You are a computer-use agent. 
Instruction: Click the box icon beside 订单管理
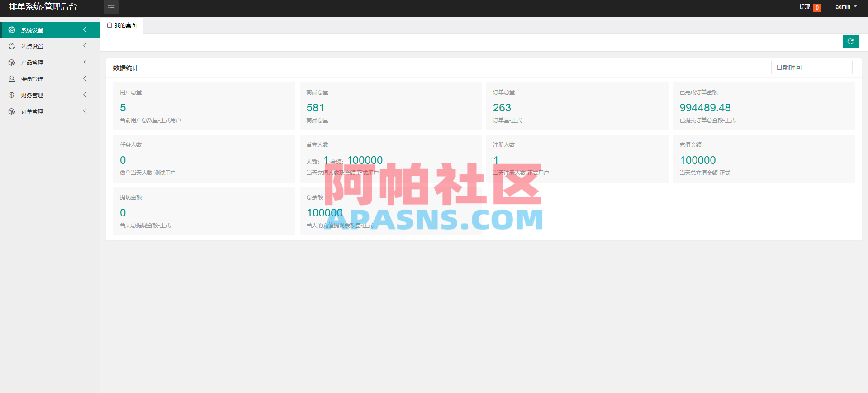[12, 111]
